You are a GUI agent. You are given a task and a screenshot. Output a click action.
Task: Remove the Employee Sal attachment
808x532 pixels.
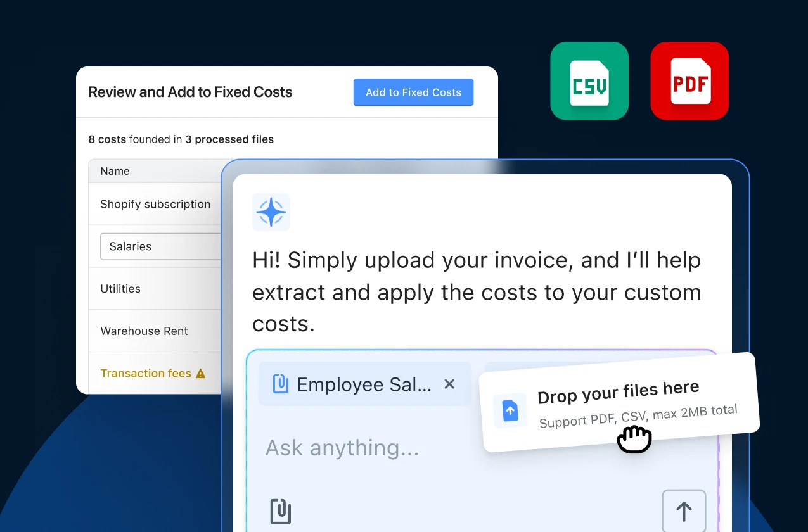[449, 384]
